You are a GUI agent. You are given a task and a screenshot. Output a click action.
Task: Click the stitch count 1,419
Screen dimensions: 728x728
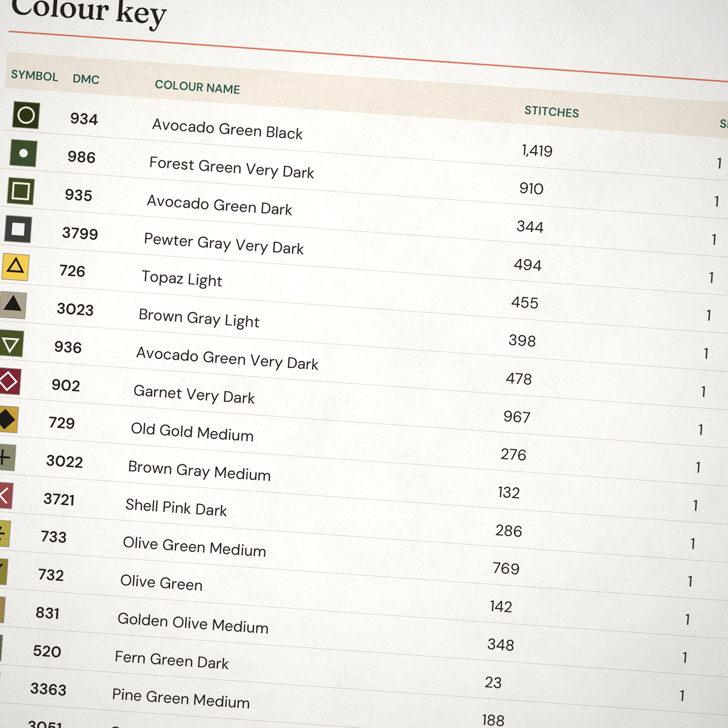point(537,151)
